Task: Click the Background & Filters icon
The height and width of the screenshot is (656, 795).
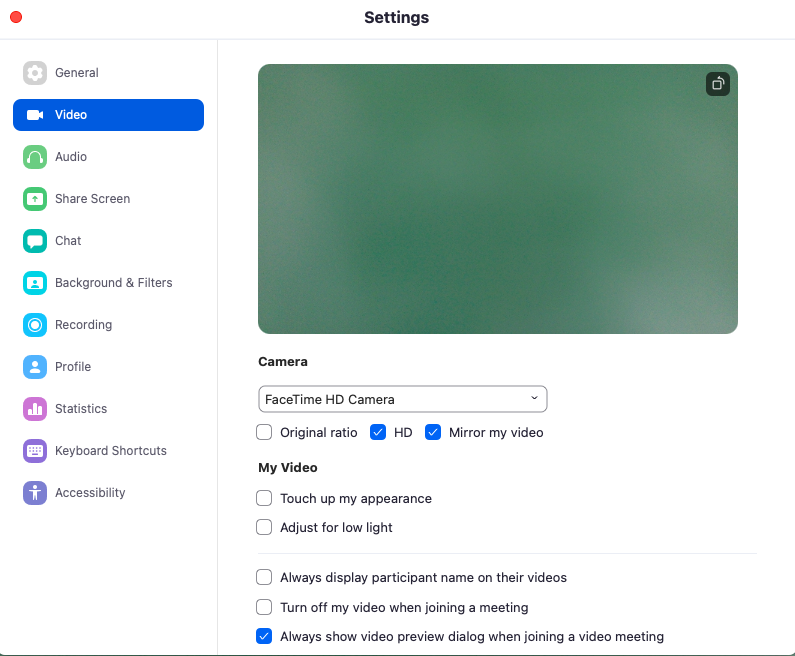Action: pos(35,283)
